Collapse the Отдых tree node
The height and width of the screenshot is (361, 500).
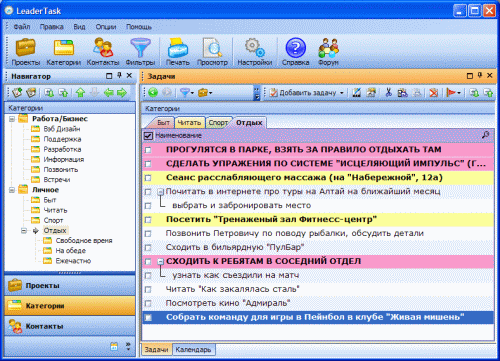click(x=24, y=231)
